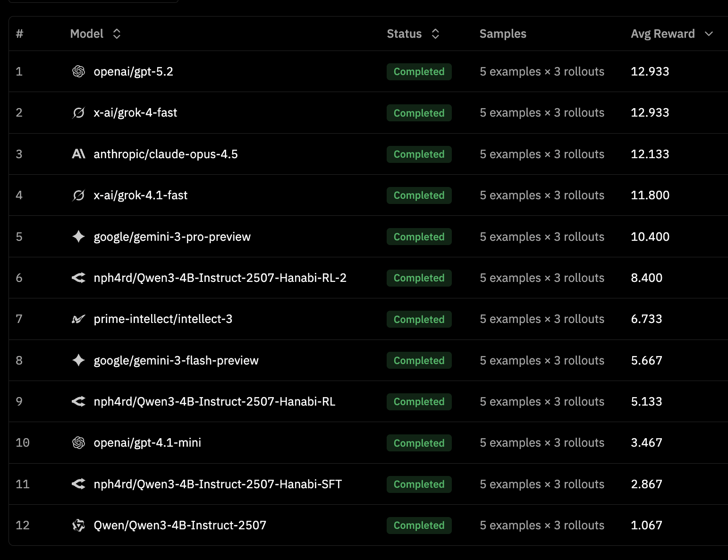Click avg reward value 6.733

647,319
